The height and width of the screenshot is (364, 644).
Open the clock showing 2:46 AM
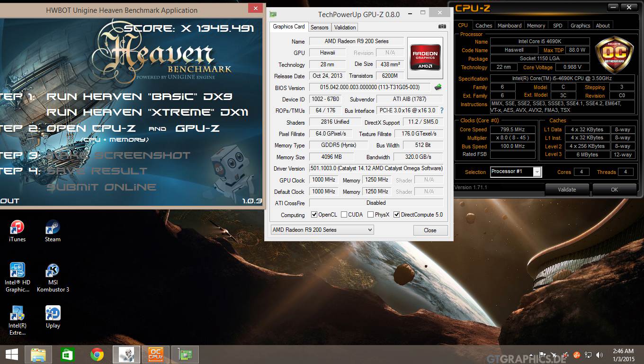pos(622,355)
